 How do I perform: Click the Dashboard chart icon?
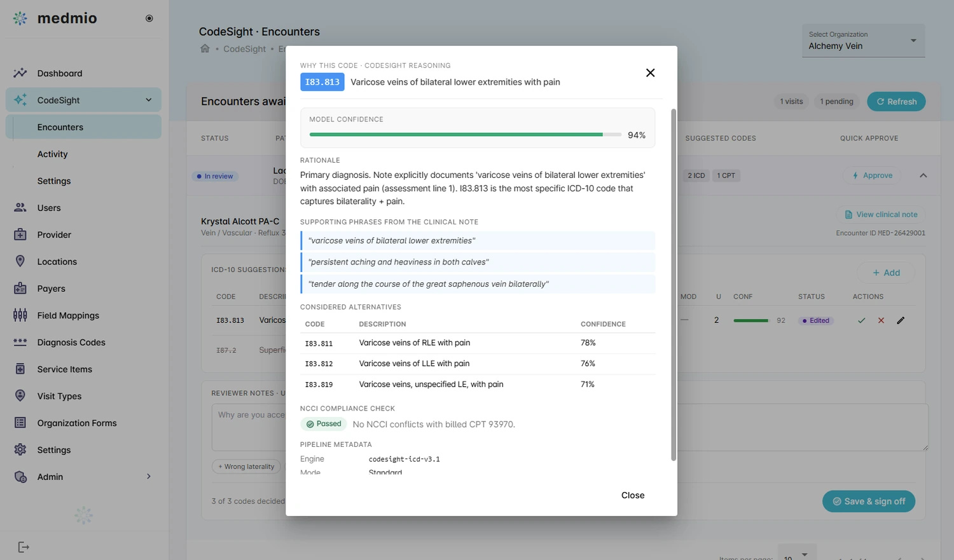pyautogui.click(x=20, y=73)
